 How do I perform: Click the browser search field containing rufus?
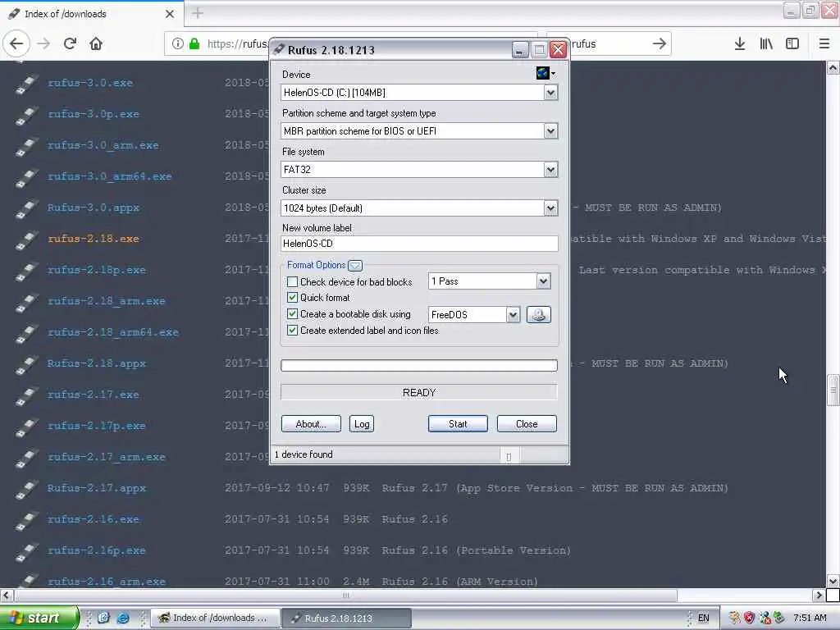point(608,43)
